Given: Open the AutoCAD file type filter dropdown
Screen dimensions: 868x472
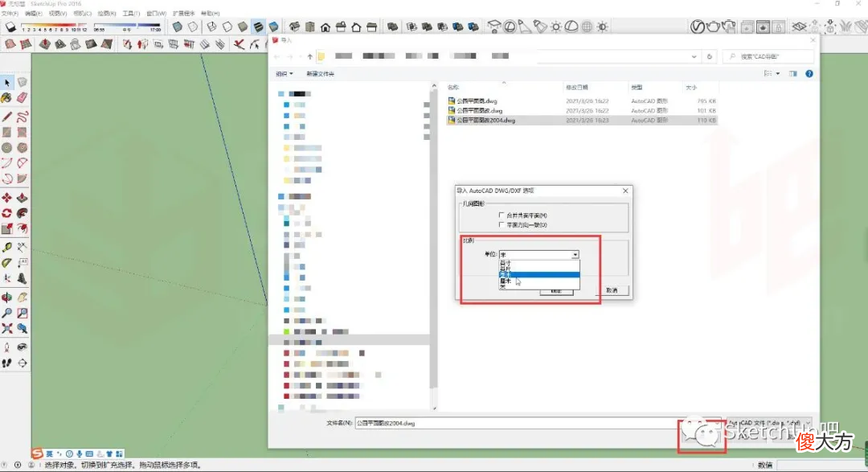Looking at the screenshot, I should (x=769, y=423).
